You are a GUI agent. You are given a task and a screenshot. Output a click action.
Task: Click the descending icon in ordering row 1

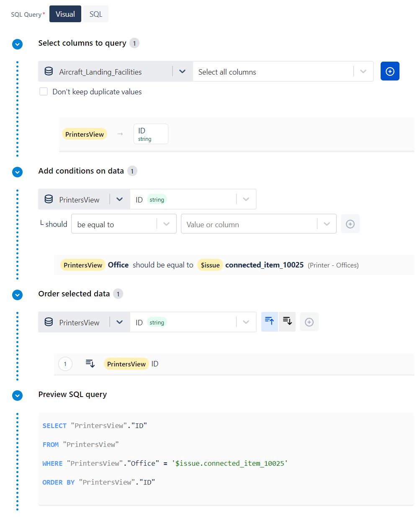coord(90,363)
